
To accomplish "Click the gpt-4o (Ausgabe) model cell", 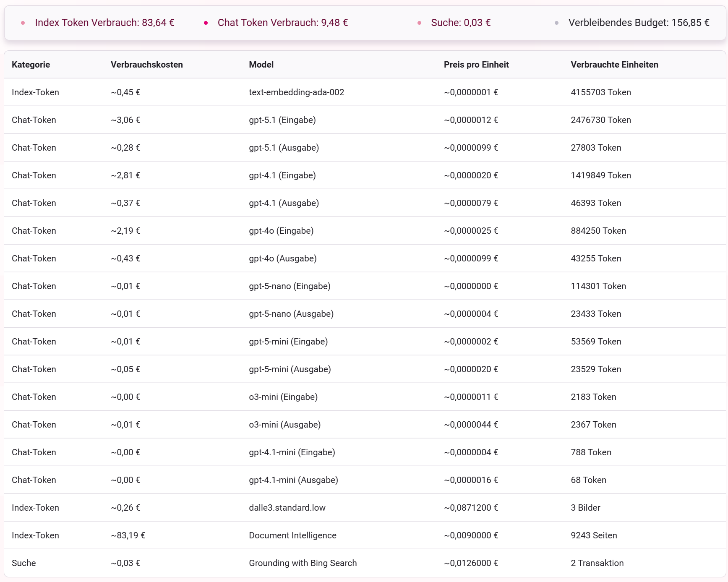I will tap(282, 258).
